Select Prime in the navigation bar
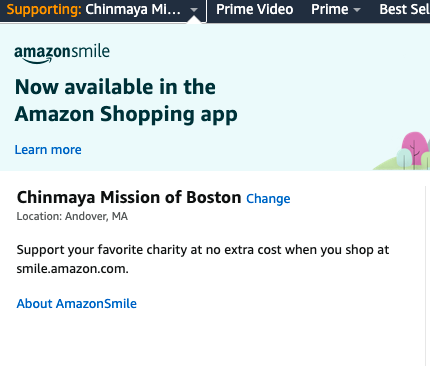The width and height of the screenshot is (430, 366). 330,9
